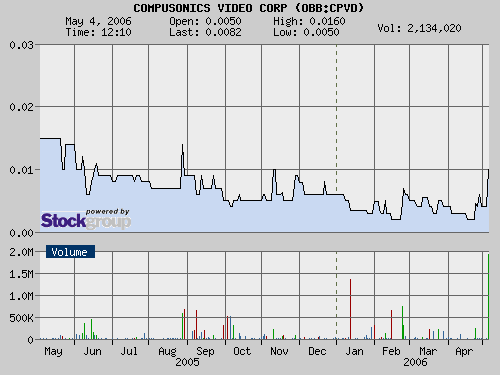The height and width of the screenshot is (375, 500).
Task: Click the Oct month label
Action: click(x=242, y=351)
